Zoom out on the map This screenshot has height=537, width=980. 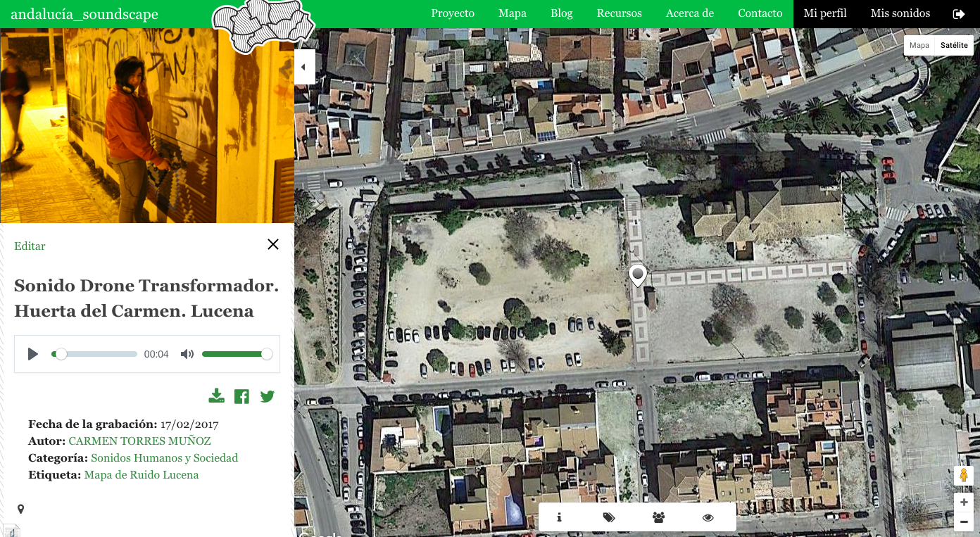click(x=964, y=522)
